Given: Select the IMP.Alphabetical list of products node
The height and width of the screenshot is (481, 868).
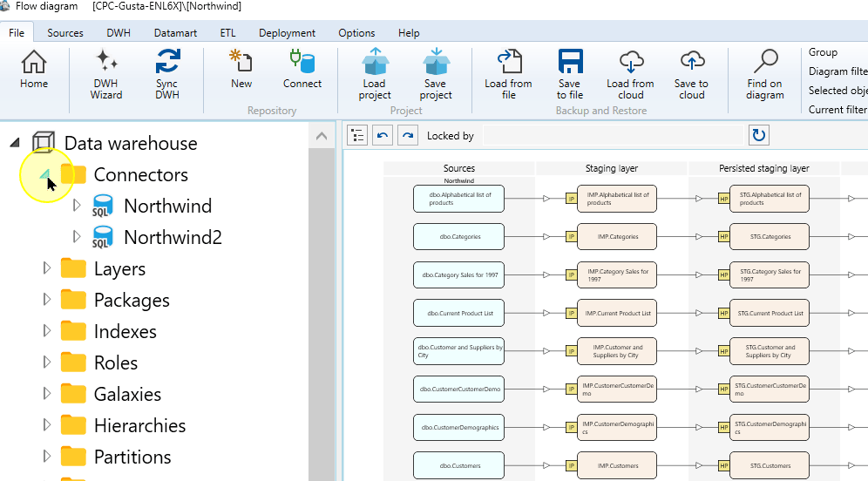Looking at the screenshot, I should 617,199.
